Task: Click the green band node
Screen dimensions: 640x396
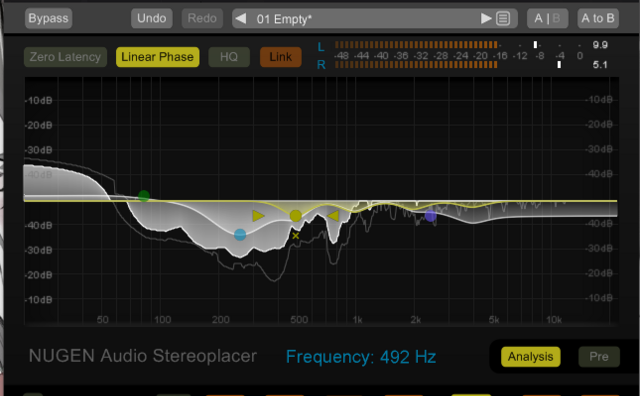Action: coord(144,196)
